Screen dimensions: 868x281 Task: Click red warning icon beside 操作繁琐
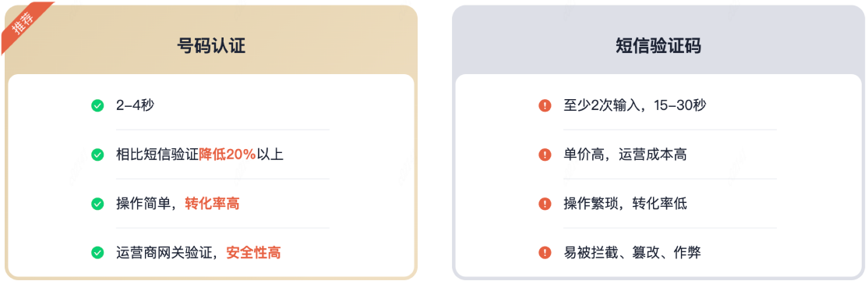click(x=545, y=204)
